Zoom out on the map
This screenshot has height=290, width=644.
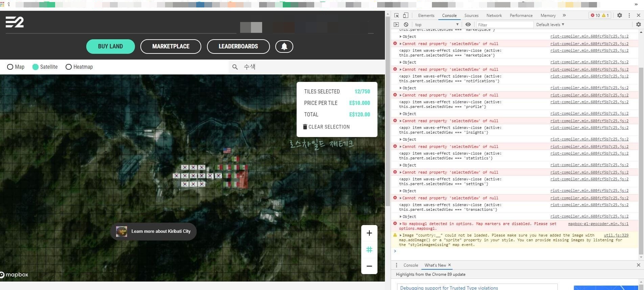click(x=369, y=266)
